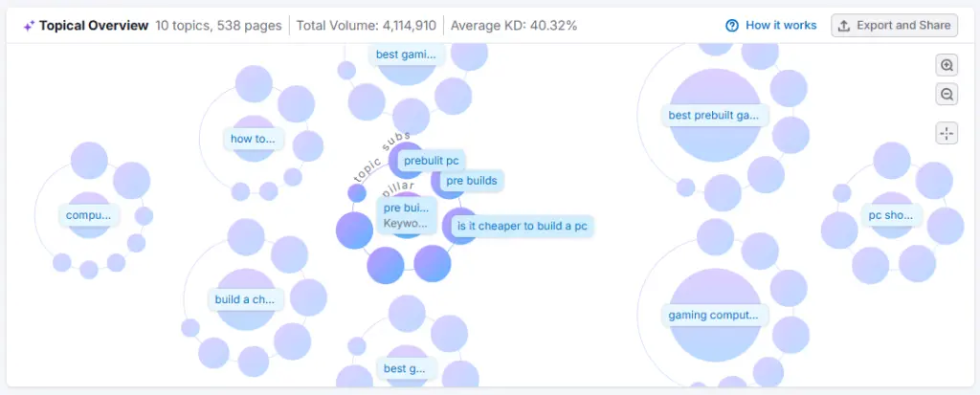
Task: Click the sparkle icon beside Topical Overview
Action: [29, 26]
